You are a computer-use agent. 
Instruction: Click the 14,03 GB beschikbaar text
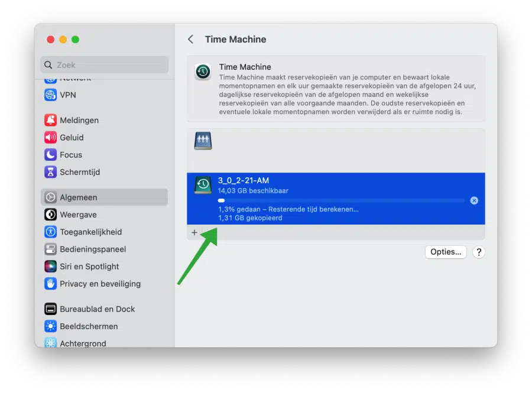tap(253, 191)
